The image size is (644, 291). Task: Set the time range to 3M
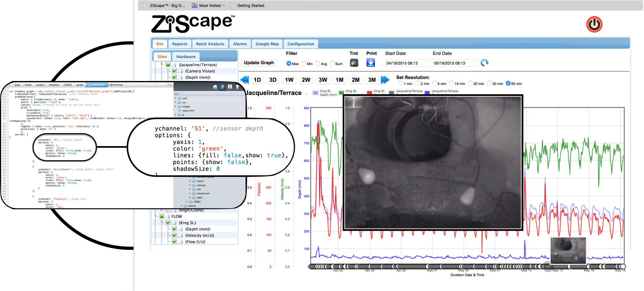point(372,80)
